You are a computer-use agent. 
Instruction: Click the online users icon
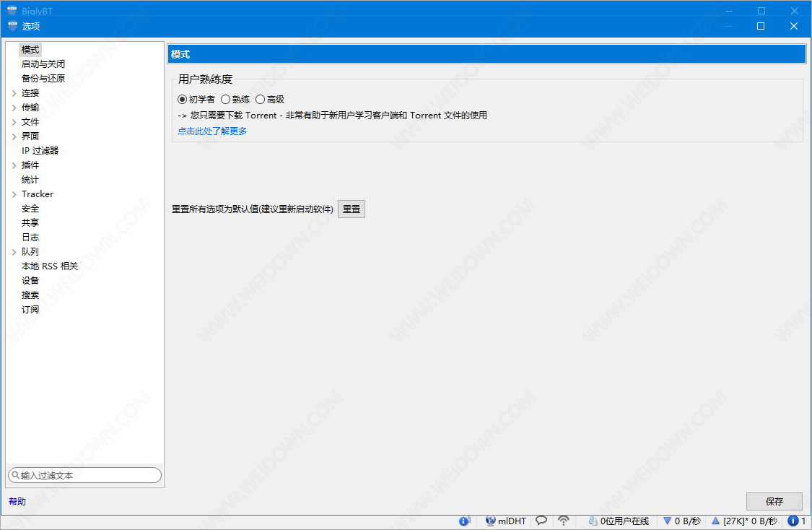coord(593,521)
